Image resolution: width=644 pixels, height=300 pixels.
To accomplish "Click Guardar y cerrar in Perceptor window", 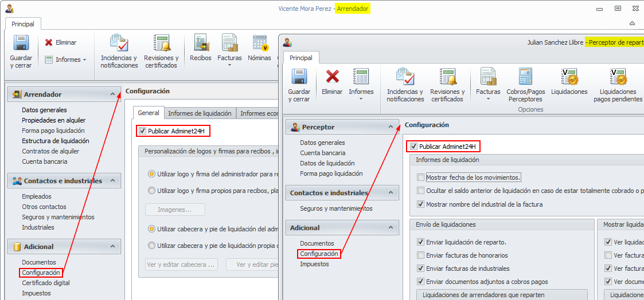I will pos(299,86).
